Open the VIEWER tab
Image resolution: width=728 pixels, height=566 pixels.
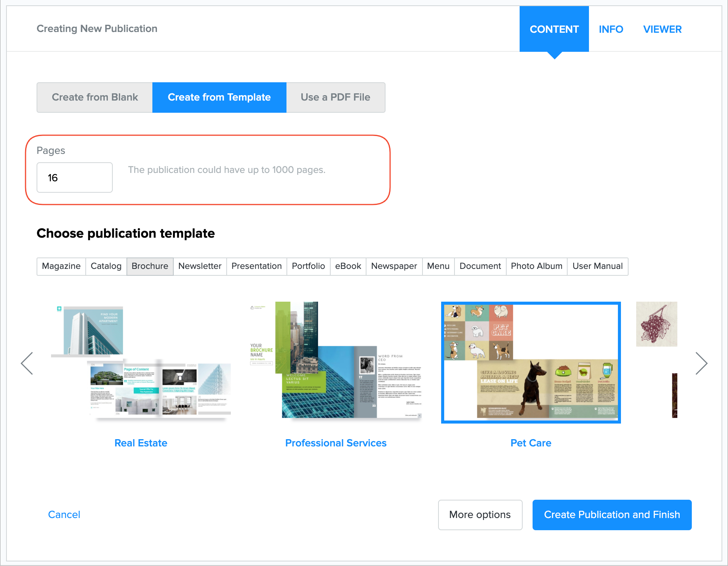click(662, 29)
